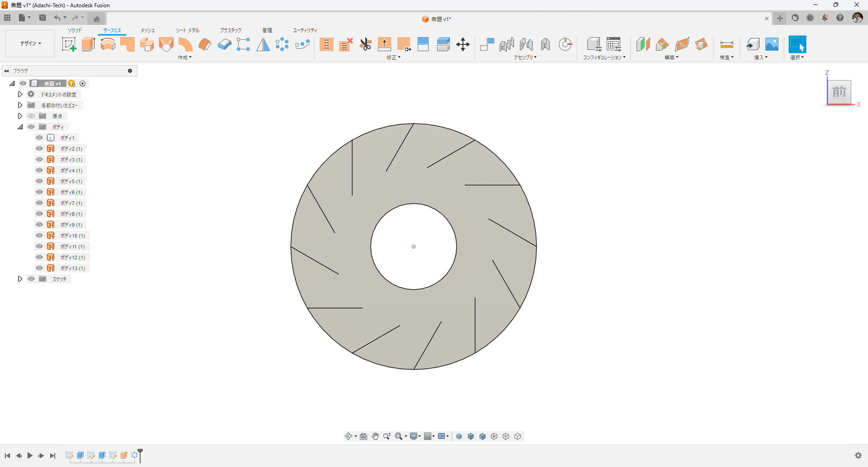Switch to the ユーティリティ tab
Viewport: 868px width, 467px height.
coord(305,30)
